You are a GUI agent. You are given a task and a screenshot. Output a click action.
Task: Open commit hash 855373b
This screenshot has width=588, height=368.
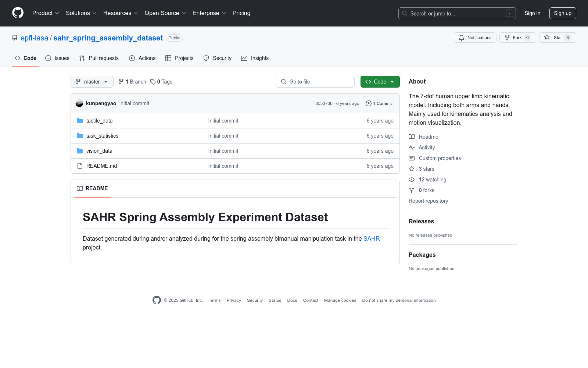[324, 103]
